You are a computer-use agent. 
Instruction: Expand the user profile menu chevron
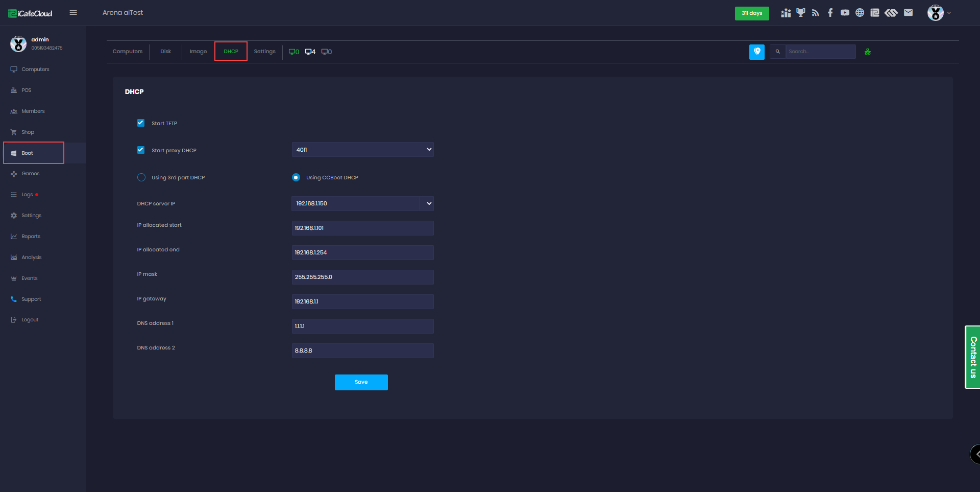pyautogui.click(x=949, y=13)
